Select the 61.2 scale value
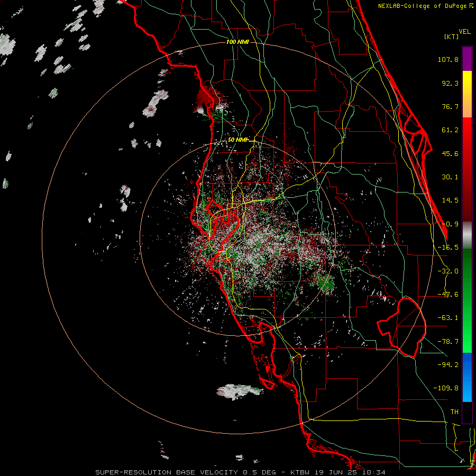The image size is (476, 476). (x=450, y=130)
